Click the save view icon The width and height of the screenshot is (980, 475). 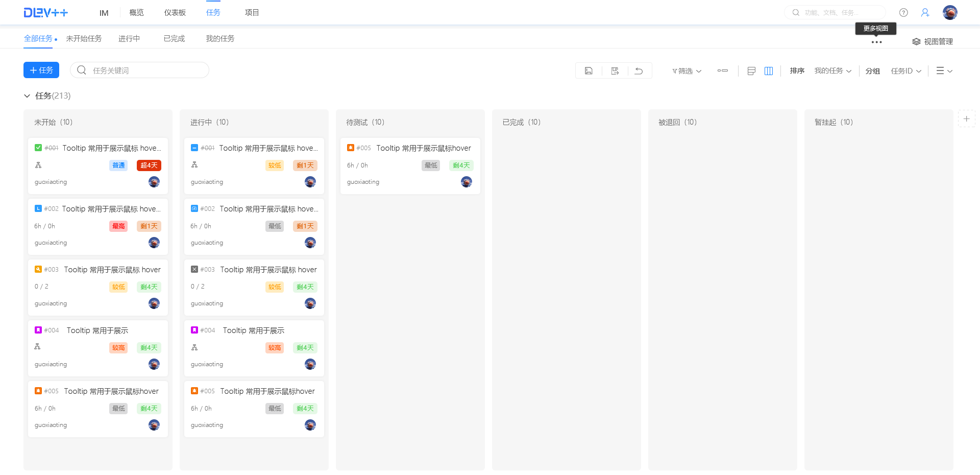[x=589, y=71]
